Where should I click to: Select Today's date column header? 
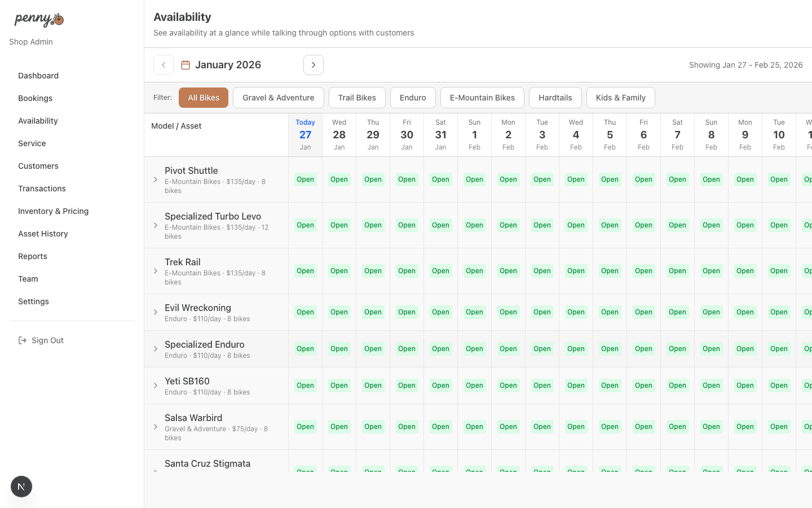click(305, 134)
